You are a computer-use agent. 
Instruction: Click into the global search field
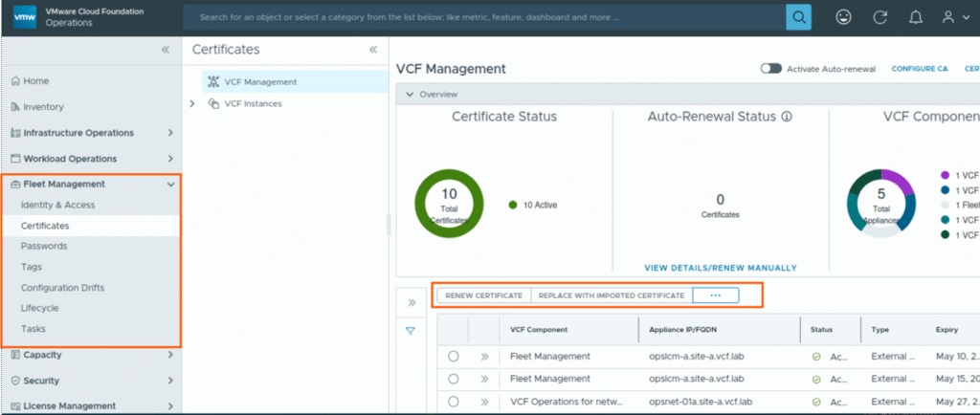coord(479,17)
